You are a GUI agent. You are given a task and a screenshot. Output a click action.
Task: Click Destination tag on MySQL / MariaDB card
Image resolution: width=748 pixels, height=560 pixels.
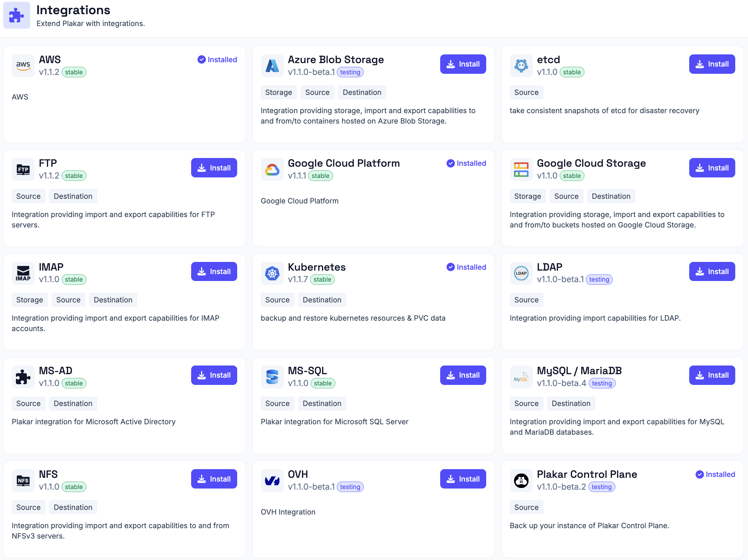[571, 403]
